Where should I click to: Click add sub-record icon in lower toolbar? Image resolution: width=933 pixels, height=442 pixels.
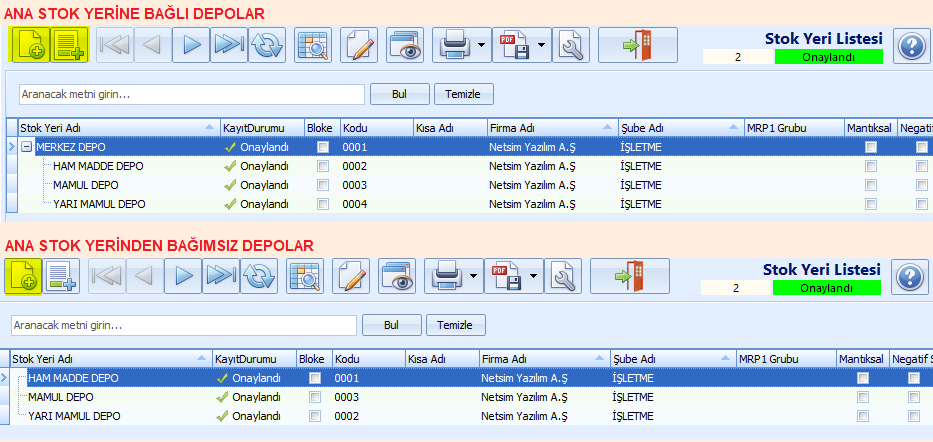61,277
